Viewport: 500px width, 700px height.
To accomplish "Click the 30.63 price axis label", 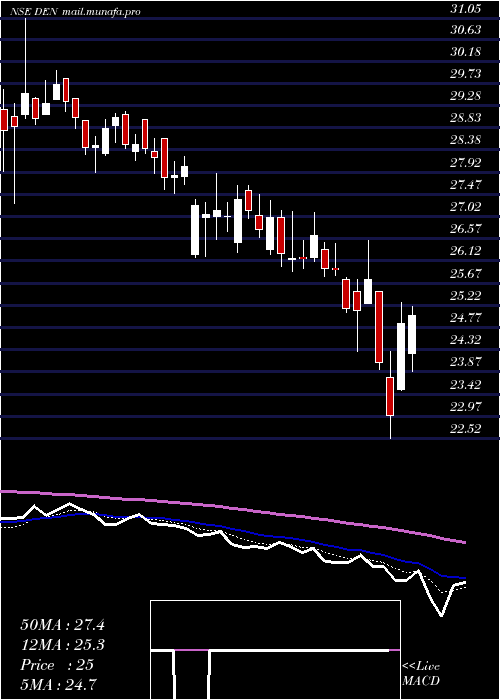I will click(465, 29).
